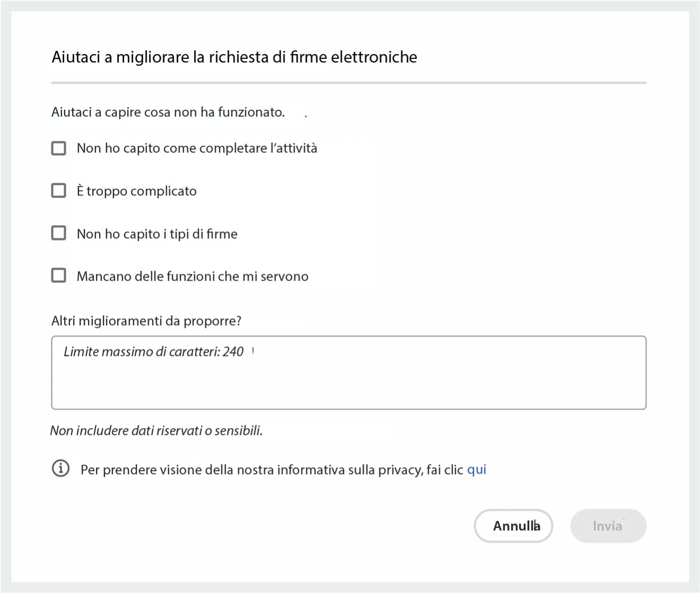
Task: Click the dialog title 'Aiutaci a migliorare'
Action: coord(234,57)
